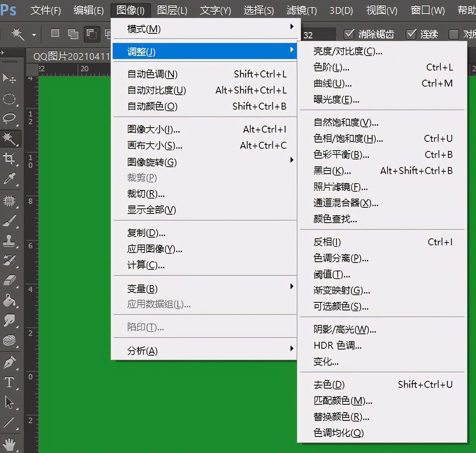Apply 去色(D) to remove color
Screen dimensions: 476x453
coord(328,384)
